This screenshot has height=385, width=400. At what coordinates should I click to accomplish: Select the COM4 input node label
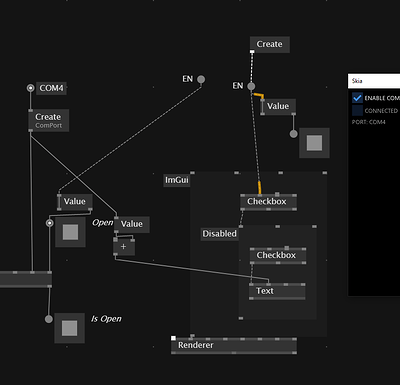pyautogui.click(x=51, y=88)
